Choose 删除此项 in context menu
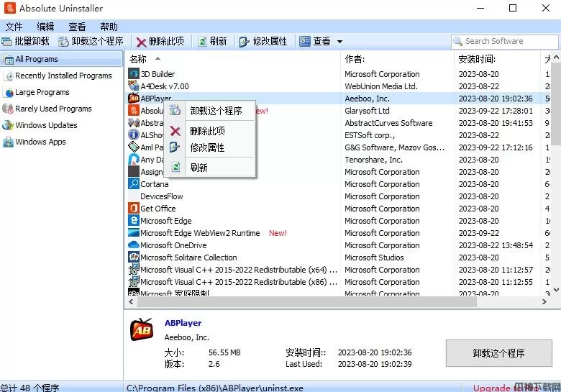Viewport: 561px width, 392px height. pyautogui.click(x=210, y=131)
